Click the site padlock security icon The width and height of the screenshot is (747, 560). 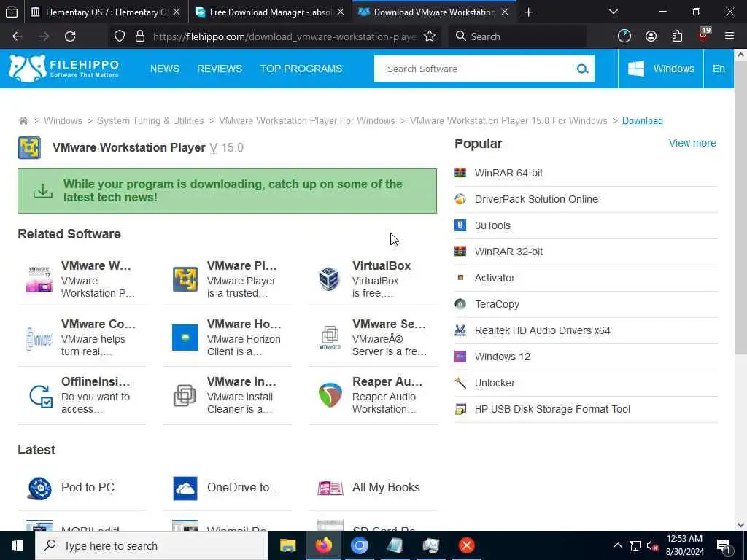tap(139, 36)
